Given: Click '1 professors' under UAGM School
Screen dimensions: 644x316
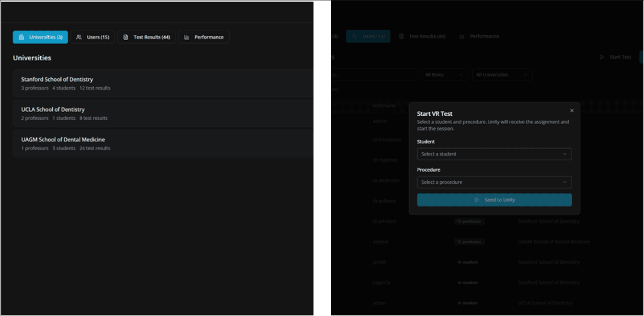Looking at the screenshot, I should tap(35, 148).
